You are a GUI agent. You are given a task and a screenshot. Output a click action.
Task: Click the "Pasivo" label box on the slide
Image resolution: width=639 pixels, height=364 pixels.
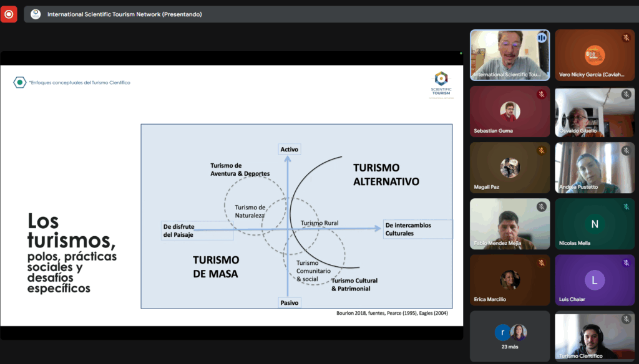click(290, 302)
